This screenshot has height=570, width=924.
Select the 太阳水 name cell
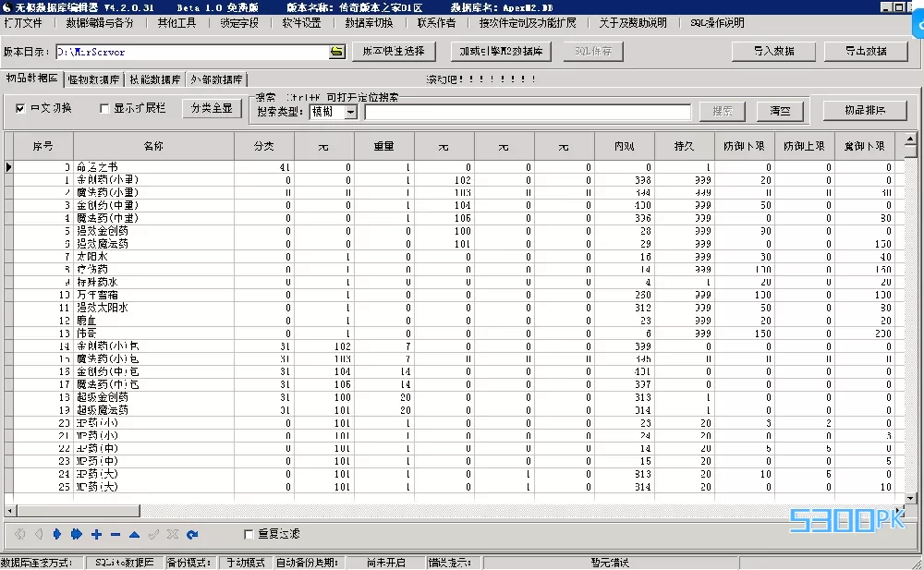click(x=153, y=257)
